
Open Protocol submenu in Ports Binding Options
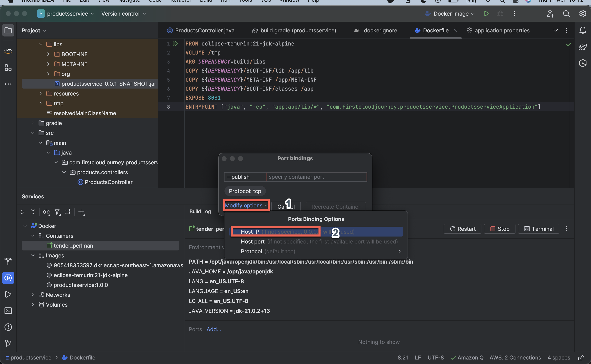316,251
